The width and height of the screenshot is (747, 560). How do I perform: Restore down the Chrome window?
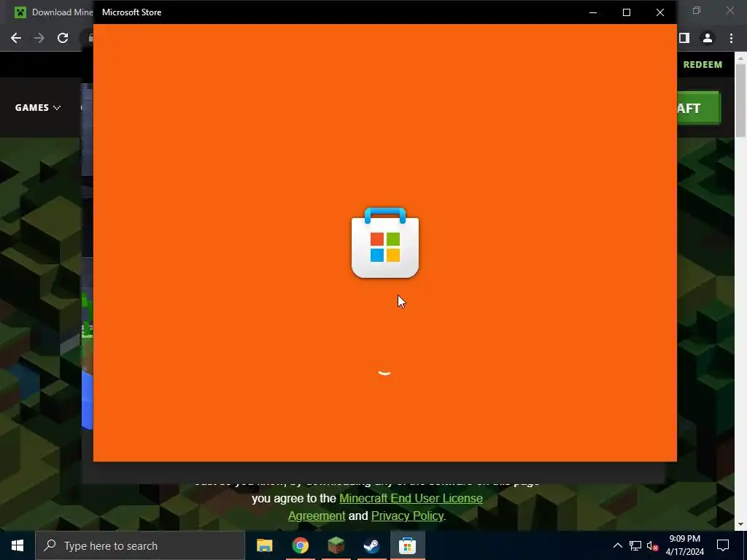(x=697, y=10)
